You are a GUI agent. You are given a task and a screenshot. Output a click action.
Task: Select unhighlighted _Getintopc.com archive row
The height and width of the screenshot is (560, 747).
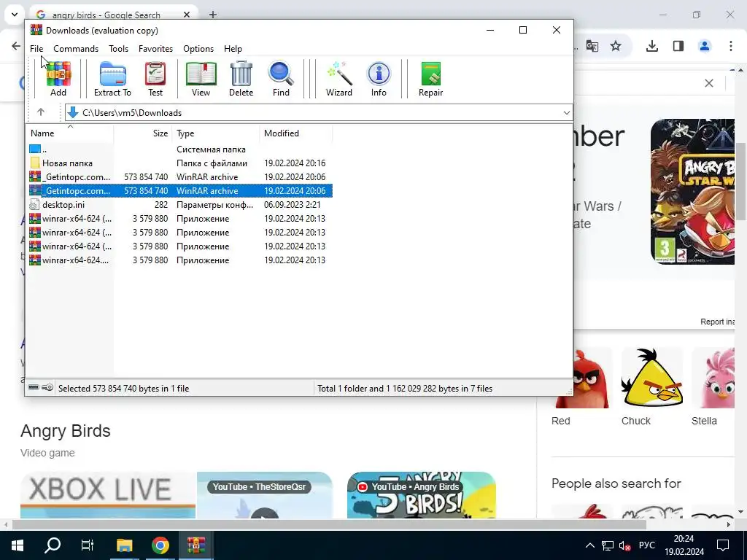tap(179, 176)
